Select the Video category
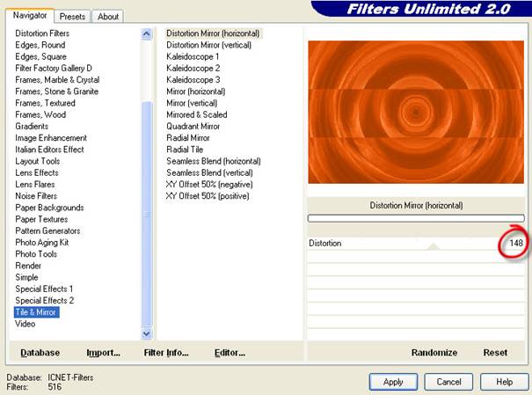The image size is (532, 395). click(26, 324)
